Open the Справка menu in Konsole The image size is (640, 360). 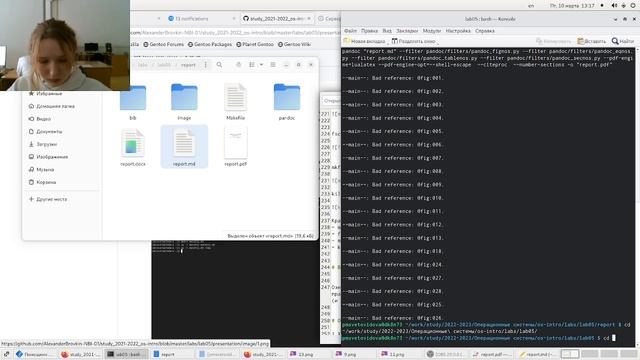tap(485, 31)
